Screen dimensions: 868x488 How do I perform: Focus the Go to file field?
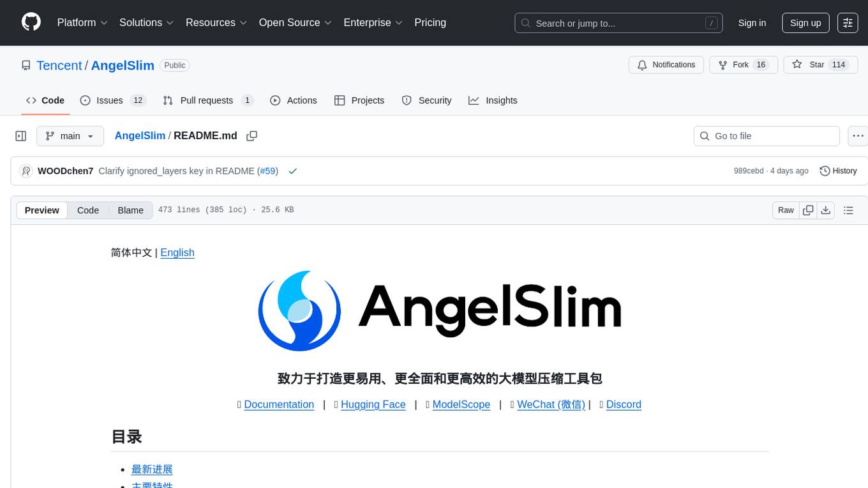[767, 136]
